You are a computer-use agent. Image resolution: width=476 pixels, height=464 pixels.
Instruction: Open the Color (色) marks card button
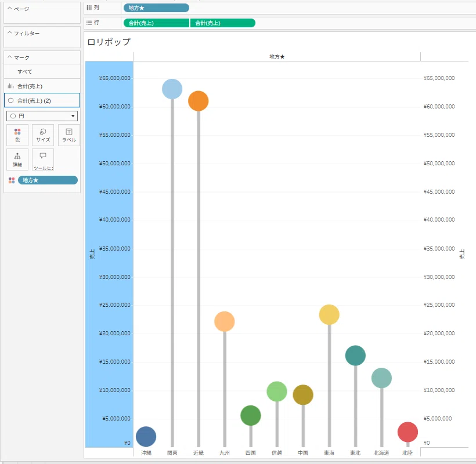(17, 135)
